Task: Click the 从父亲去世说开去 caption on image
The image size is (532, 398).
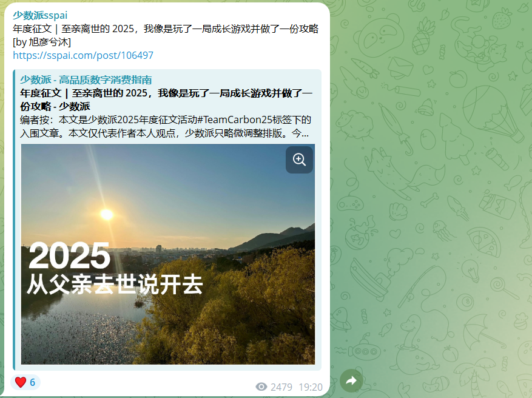Action: pos(115,285)
